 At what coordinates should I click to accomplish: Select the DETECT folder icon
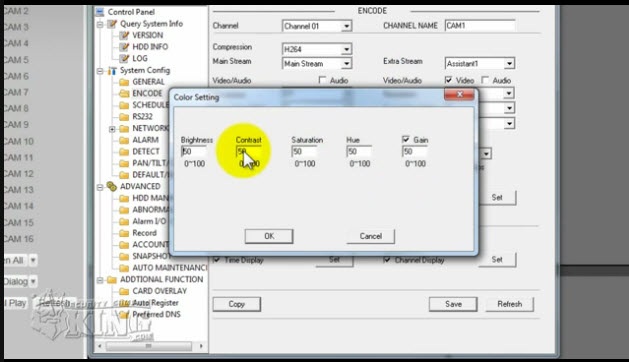pyautogui.click(x=124, y=152)
